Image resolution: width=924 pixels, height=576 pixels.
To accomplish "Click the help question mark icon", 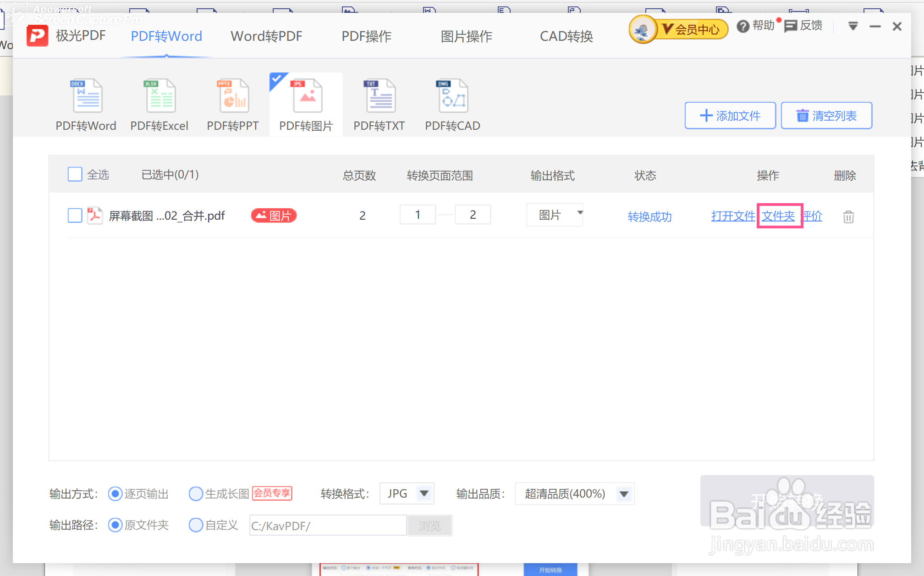I will [x=742, y=27].
